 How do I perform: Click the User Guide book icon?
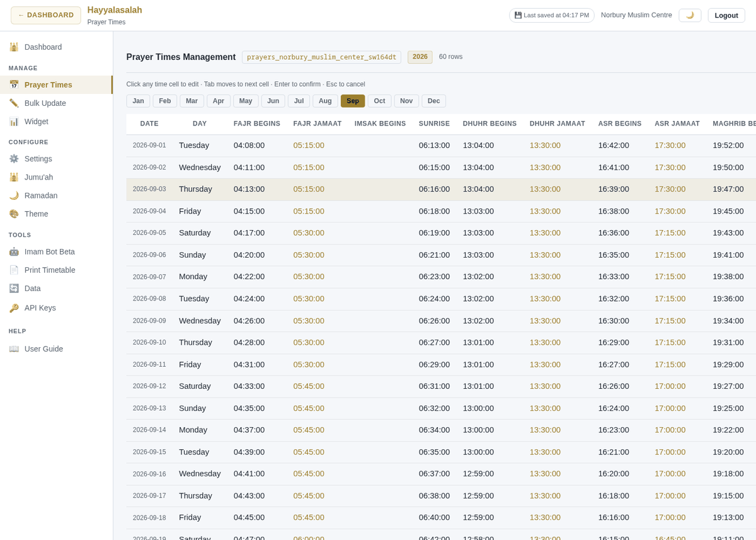click(x=14, y=348)
